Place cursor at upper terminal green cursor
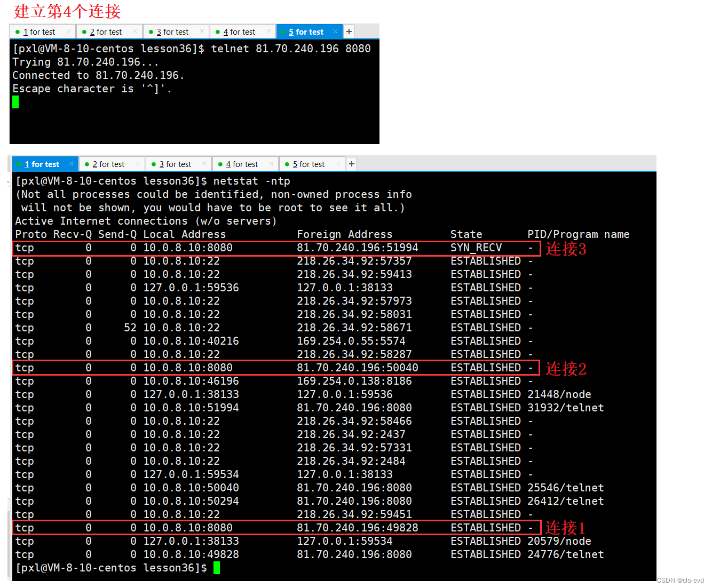This screenshot has height=588, width=712. coord(15,102)
